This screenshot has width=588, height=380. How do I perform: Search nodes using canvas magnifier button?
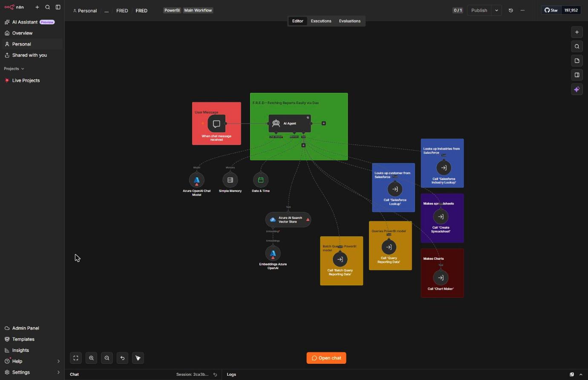(x=577, y=46)
